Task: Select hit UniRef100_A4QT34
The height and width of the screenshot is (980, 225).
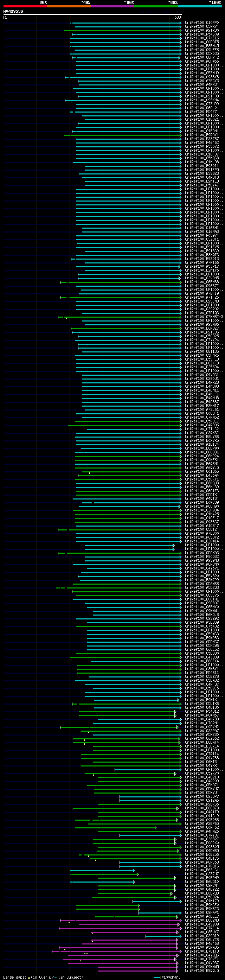Action: (202, 499)
